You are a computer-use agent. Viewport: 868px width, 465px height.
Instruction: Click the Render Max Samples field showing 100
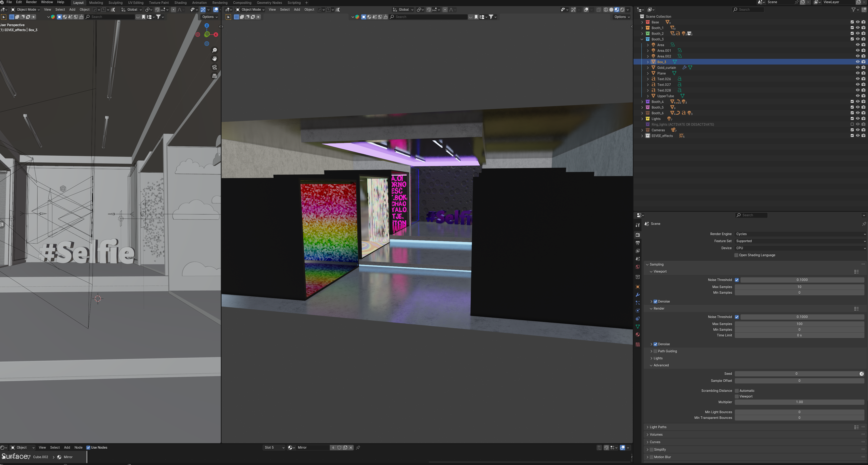point(799,324)
